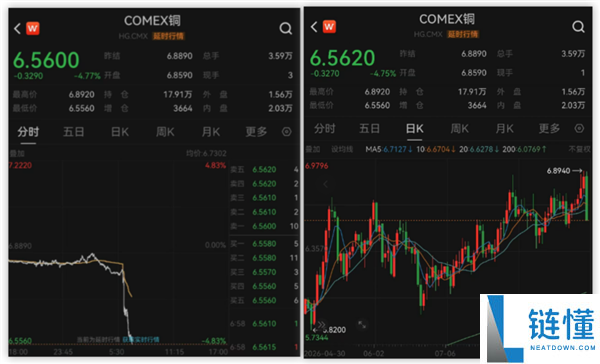Switch to 五日 tab in the right panel
This screenshot has width=600, height=364.
(369, 129)
